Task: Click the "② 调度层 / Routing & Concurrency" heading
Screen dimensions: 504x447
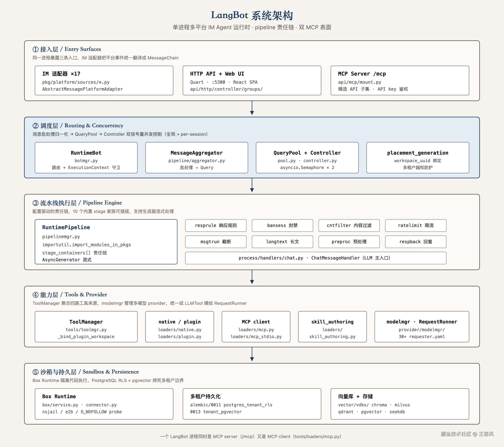Action: pos(78,126)
